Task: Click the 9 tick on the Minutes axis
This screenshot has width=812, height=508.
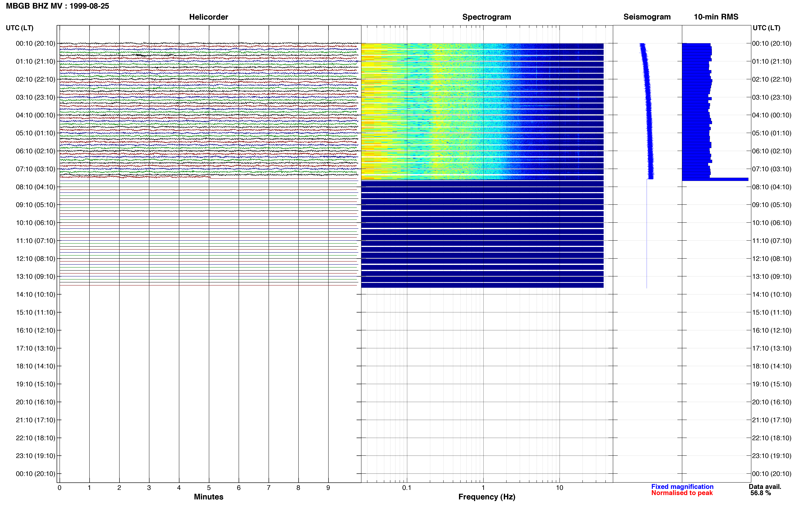Action: (328, 488)
